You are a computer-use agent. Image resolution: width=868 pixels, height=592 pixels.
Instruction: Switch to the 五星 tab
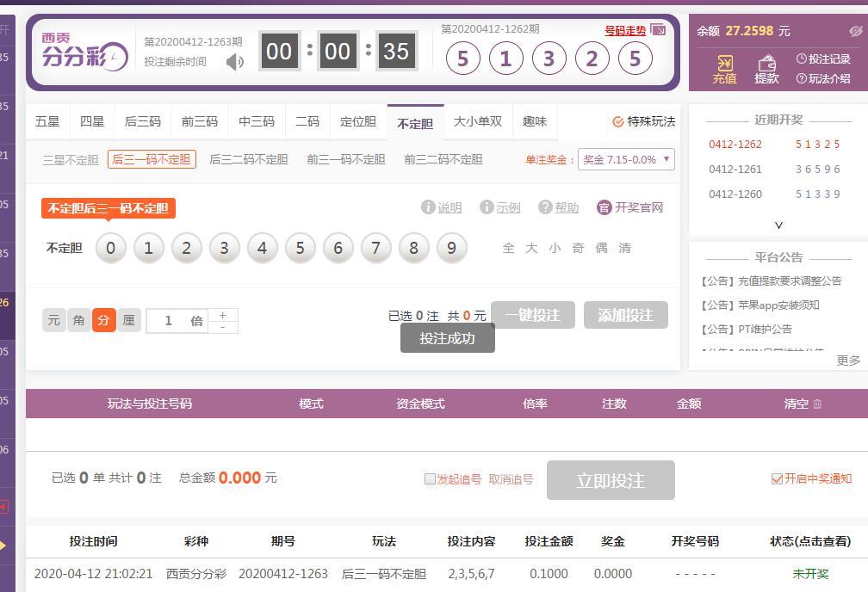47,121
